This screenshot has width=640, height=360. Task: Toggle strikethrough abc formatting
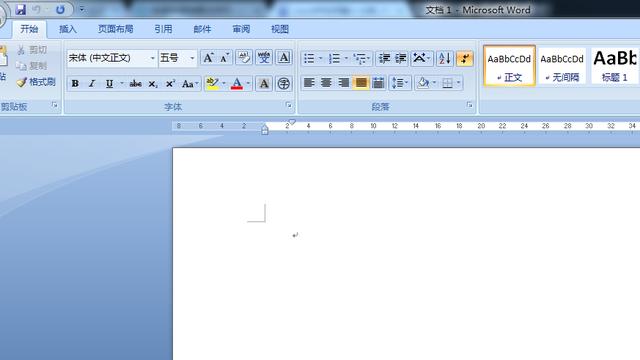coord(135,84)
